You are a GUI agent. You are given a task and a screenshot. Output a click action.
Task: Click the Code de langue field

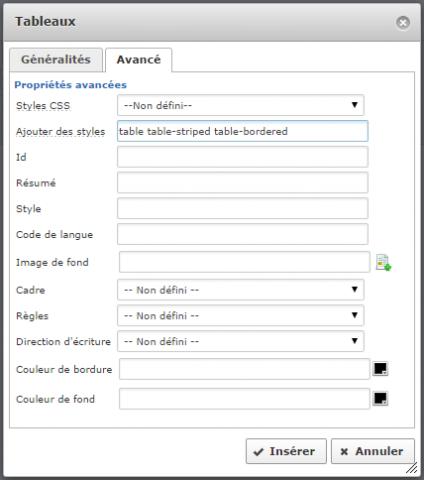[x=243, y=234]
